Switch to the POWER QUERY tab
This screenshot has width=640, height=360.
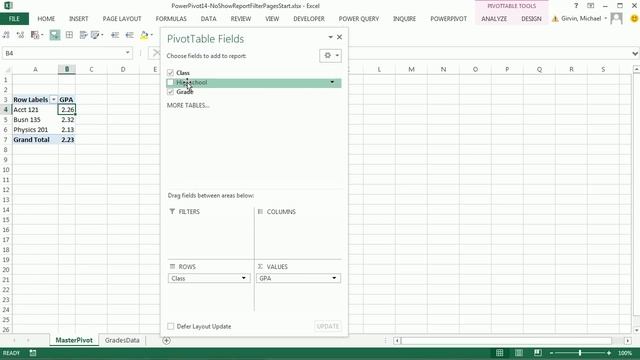pos(358,19)
